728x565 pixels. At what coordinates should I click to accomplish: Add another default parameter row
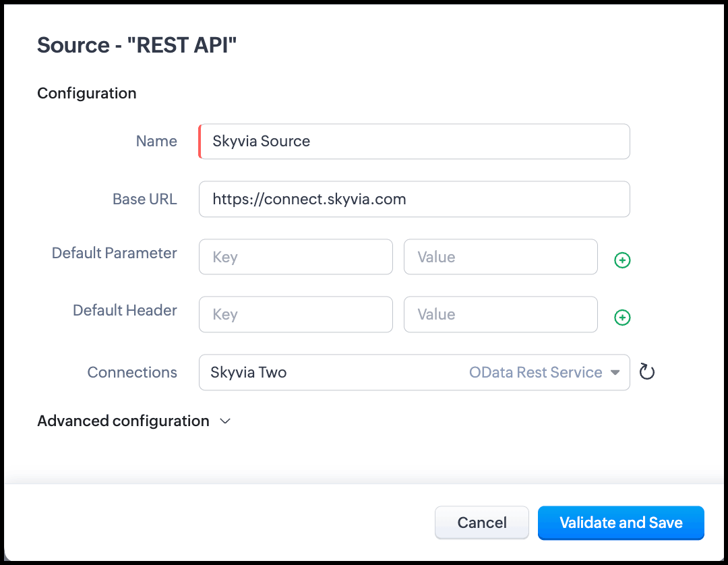tap(622, 260)
